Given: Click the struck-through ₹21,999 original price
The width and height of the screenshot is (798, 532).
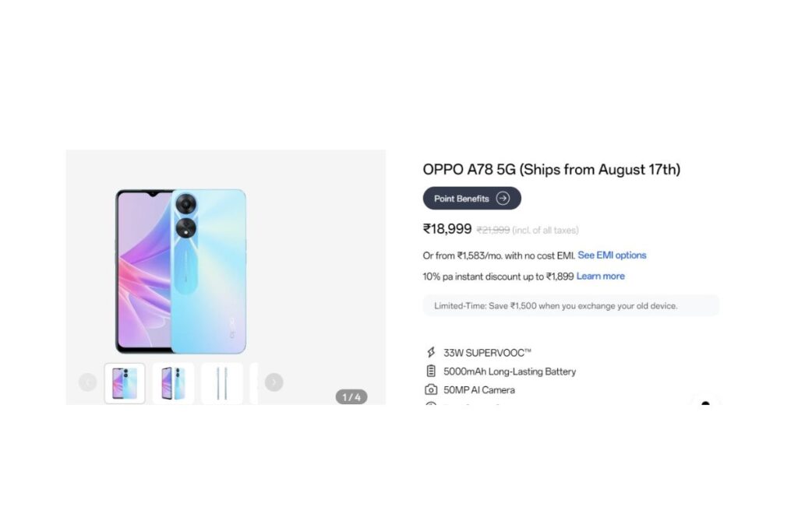Looking at the screenshot, I should [493, 231].
